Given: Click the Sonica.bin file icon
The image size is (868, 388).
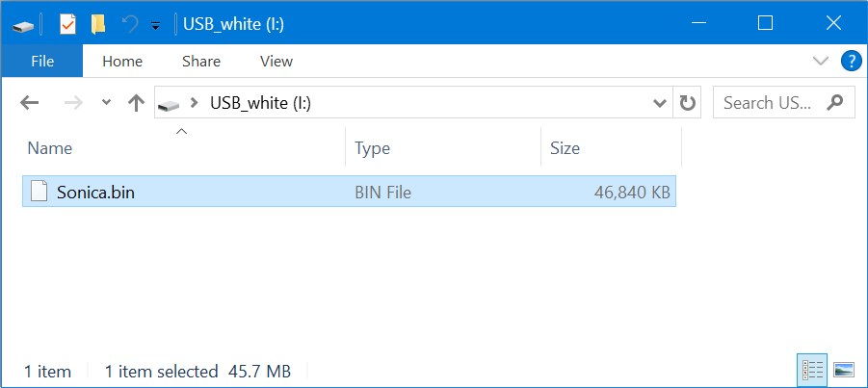Looking at the screenshot, I should coord(39,192).
